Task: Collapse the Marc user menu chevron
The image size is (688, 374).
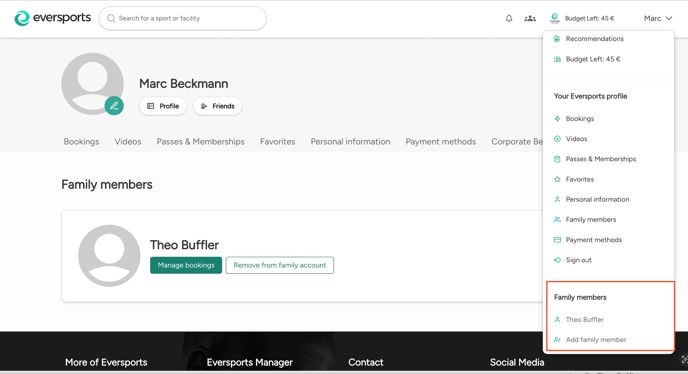Action: tap(669, 18)
